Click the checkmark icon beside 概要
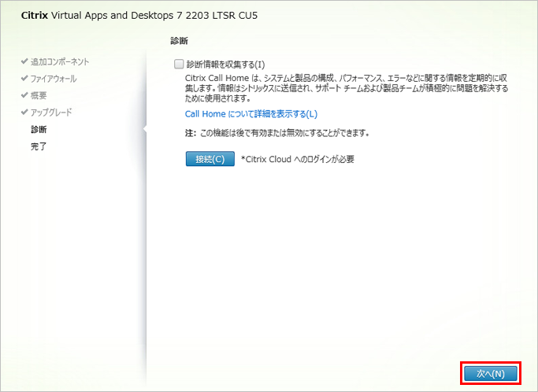The width and height of the screenshot is (538, 392). [24, 95]
